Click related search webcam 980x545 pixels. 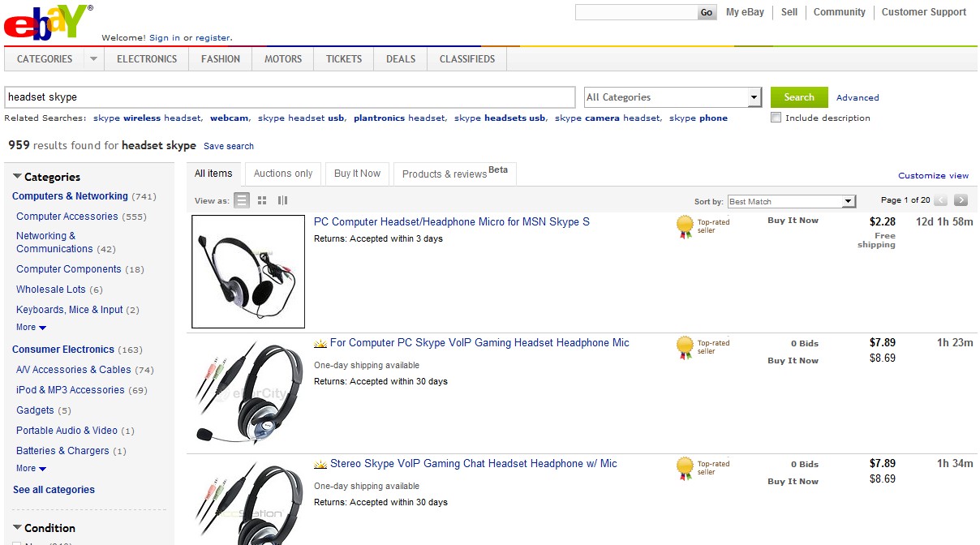pyautogui.click(x=229, y=118)
